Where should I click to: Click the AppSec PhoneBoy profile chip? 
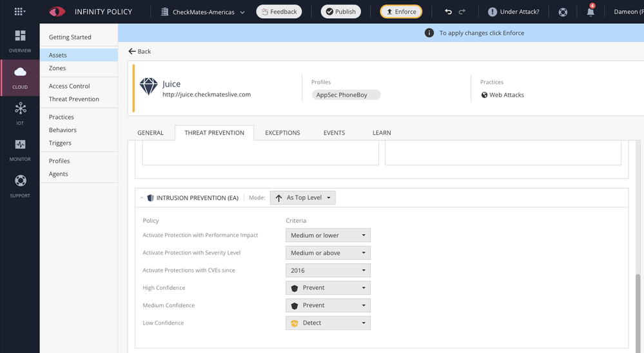346,95
